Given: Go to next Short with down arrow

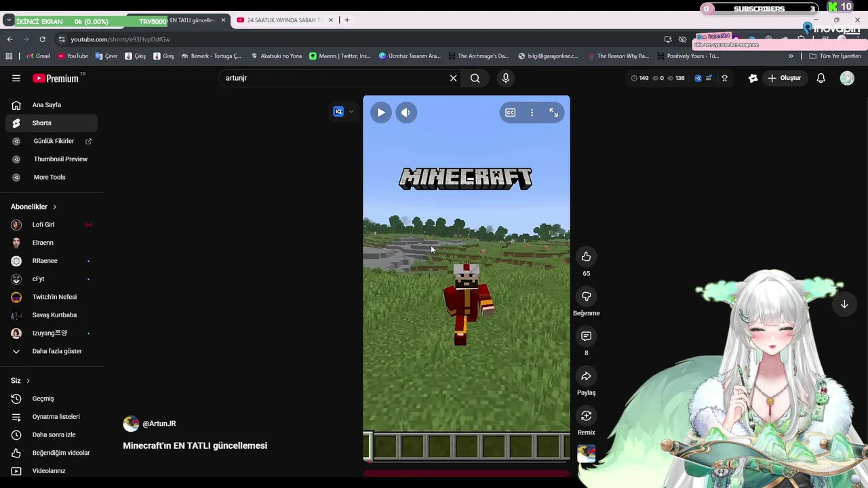Looking at the screenshot, I should click(x=844, y=304).
